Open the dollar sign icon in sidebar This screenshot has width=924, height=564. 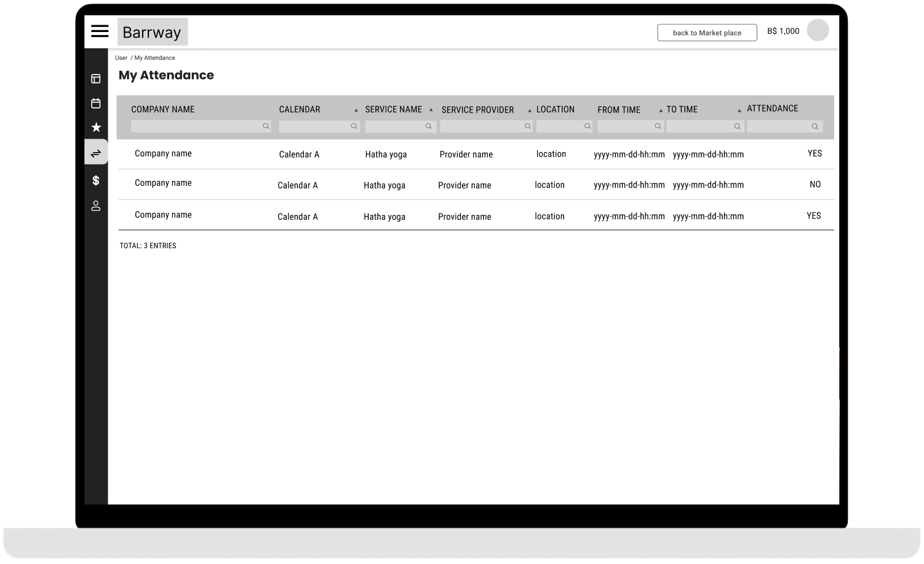(96, 180)
